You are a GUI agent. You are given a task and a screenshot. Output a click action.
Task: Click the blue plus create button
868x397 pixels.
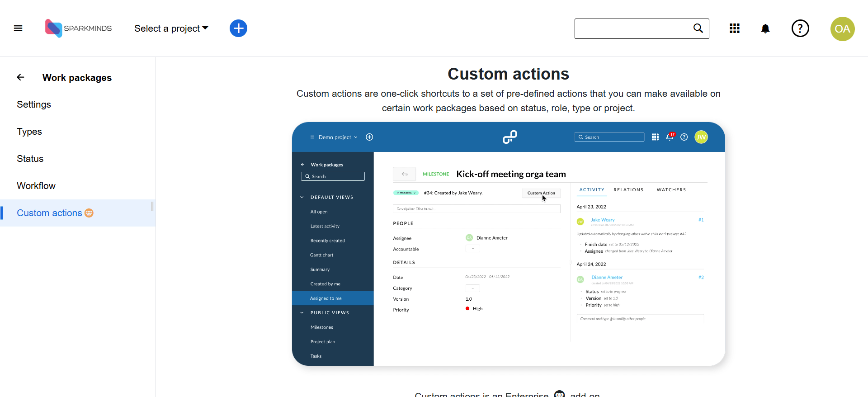238,28
